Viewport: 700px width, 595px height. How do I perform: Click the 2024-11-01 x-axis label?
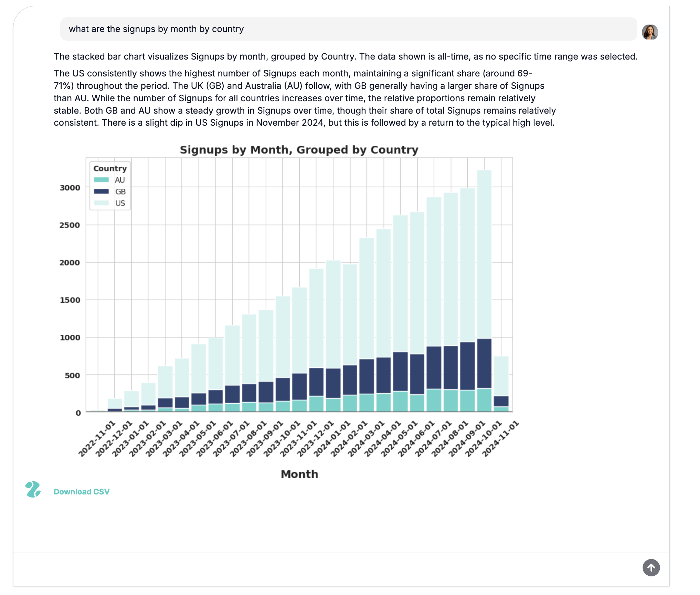500,439
